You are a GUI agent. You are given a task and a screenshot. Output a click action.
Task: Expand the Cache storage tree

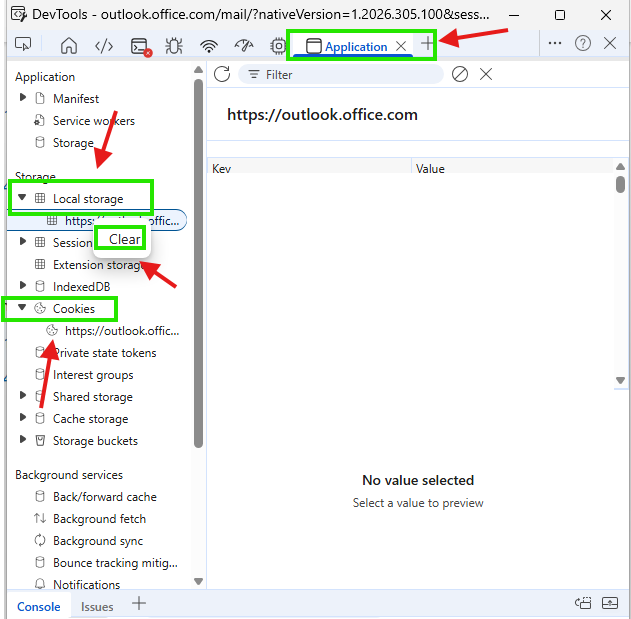click(x=23, y=417)
